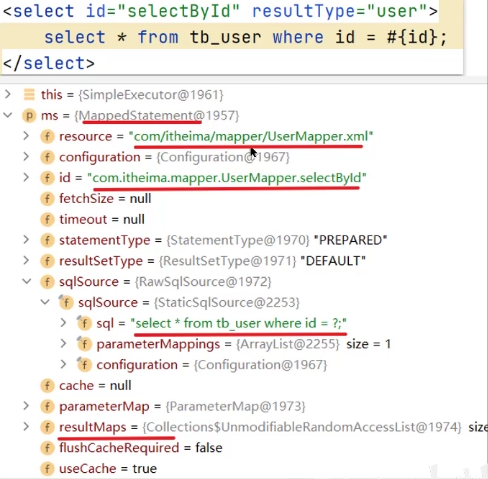The height and width of the screenshot is (479, 488).
Task: Click the field icon next to fetchSize
Action: pos(47,199)
